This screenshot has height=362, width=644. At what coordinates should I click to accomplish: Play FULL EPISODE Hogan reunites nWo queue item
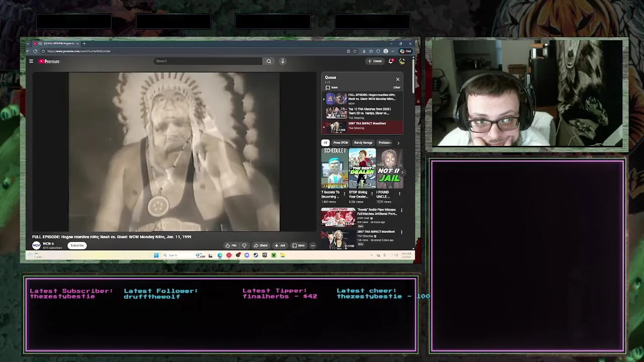tap(362, 99)
